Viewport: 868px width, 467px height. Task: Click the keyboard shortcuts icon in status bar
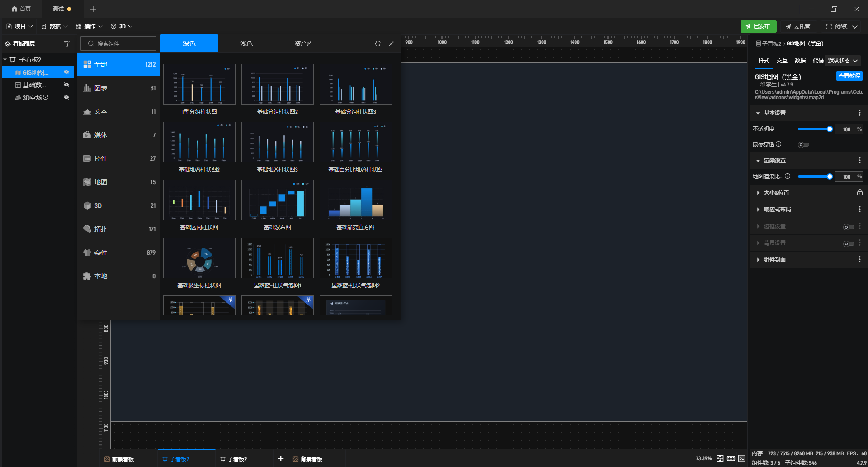click(731, 458)
